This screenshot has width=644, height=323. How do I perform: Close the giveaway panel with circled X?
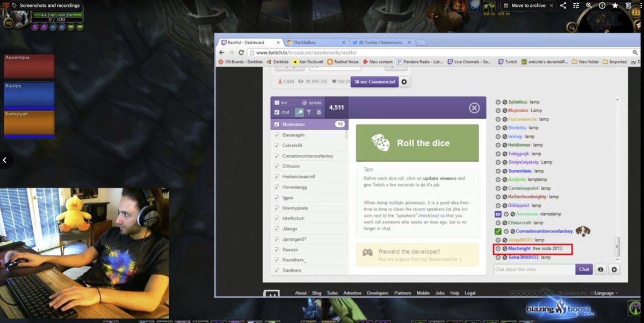pyautogui.click(x=474, y=107)
